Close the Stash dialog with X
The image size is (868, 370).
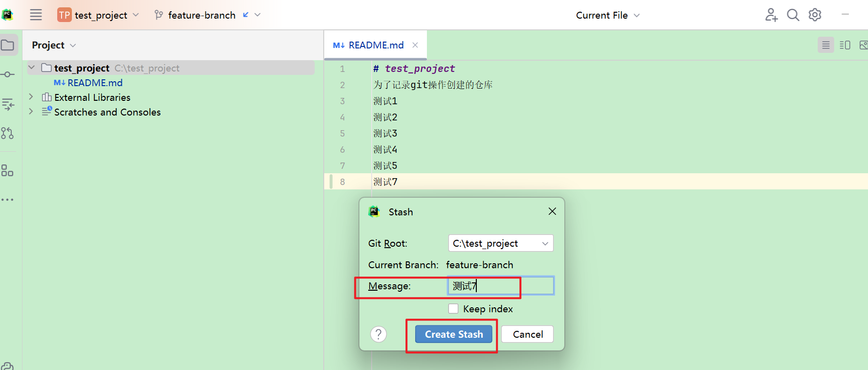[552, 211]
